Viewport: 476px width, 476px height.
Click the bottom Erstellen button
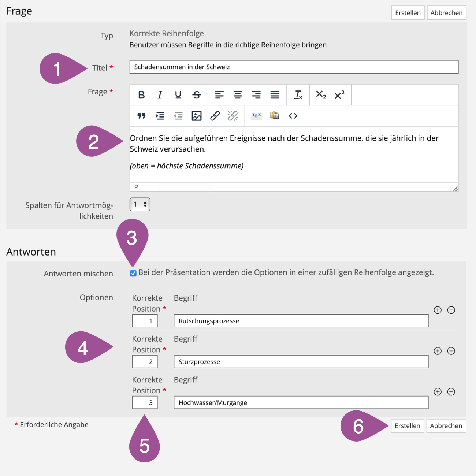click(407, 426)
